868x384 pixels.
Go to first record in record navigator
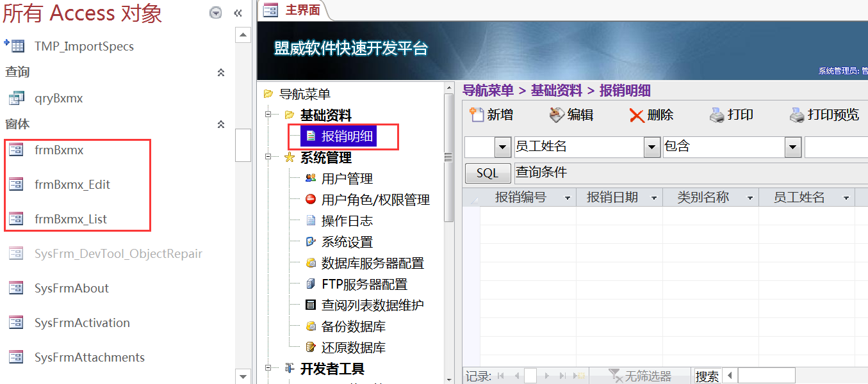point(501,376)
